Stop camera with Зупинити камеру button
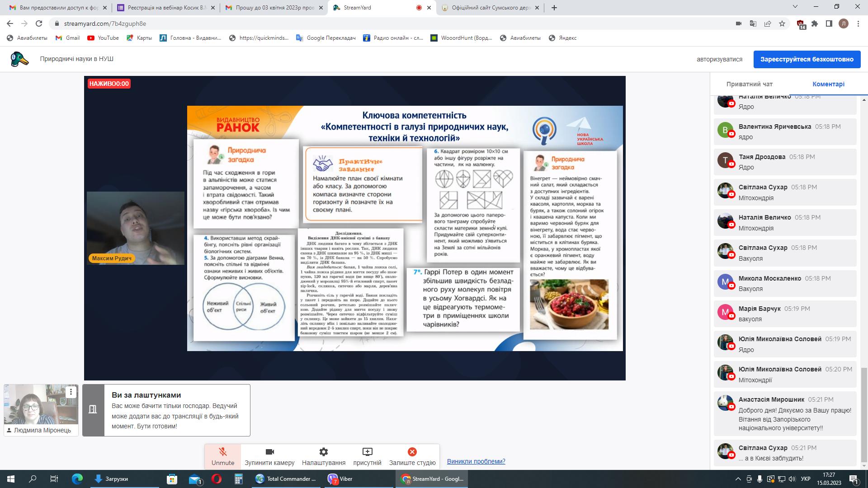Image resolution: width=868 pixels, height=488 pixels. pyautogui.click(x=269, y=456)
